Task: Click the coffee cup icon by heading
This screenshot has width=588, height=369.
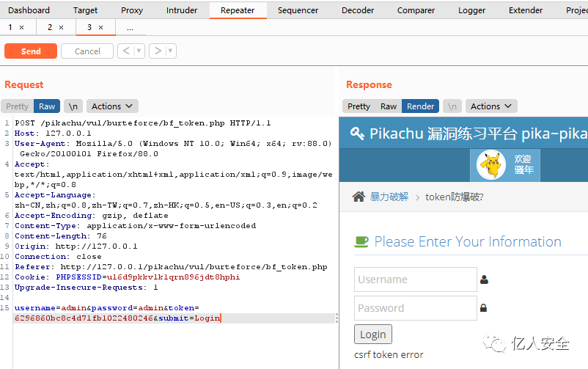Action: 361,241
